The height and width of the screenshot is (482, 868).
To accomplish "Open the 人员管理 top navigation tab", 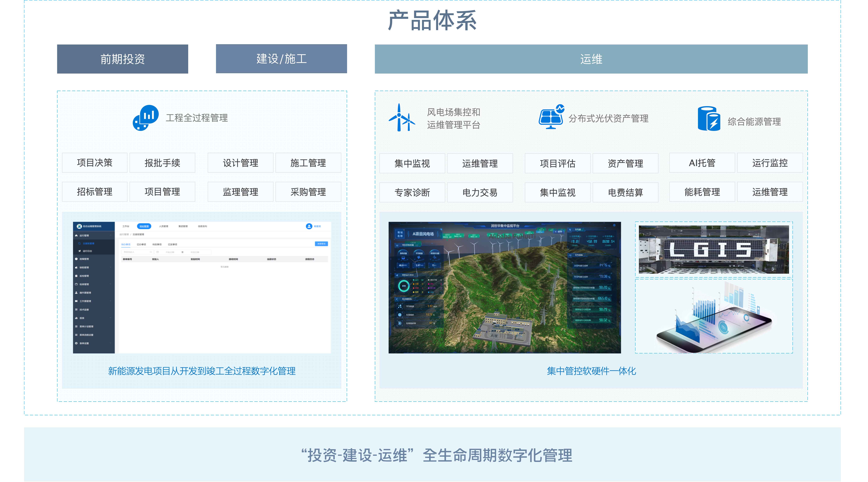I will [x=163, y=226].
